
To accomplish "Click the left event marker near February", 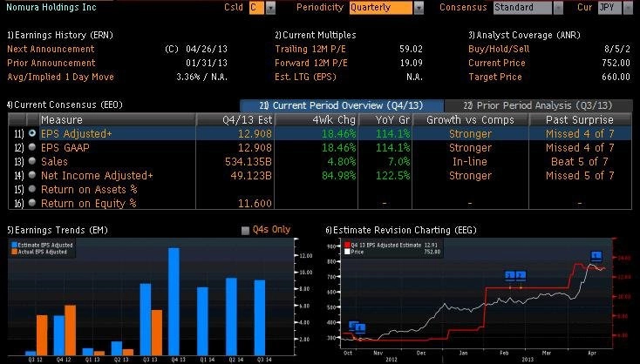I will (x=510, y=276).
